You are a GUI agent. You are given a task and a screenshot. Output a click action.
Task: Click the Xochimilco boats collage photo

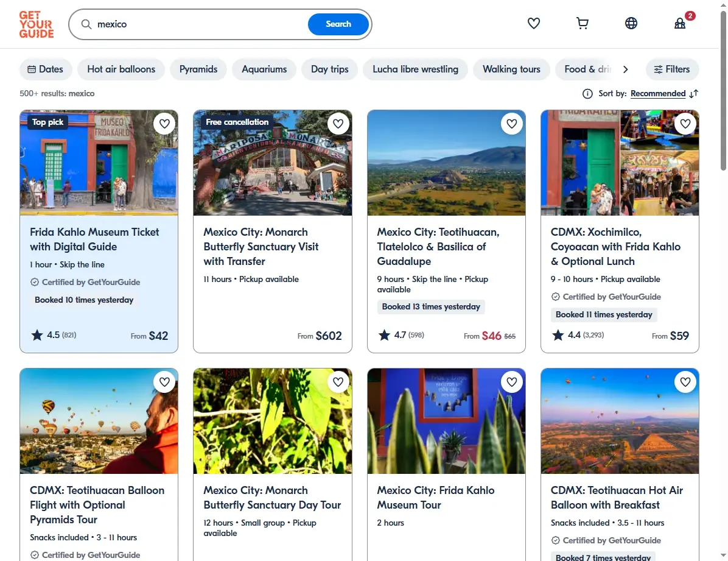click(x=620, y=163)
